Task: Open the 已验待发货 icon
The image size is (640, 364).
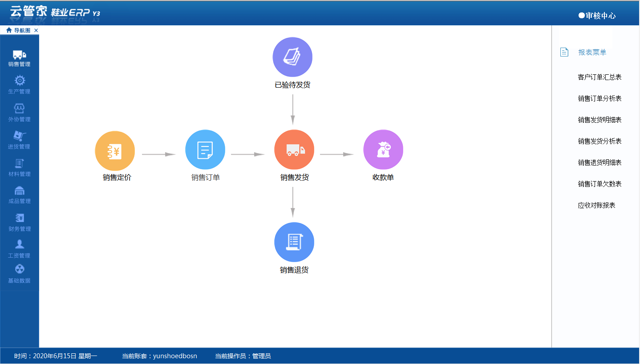Action: (292, 57)
